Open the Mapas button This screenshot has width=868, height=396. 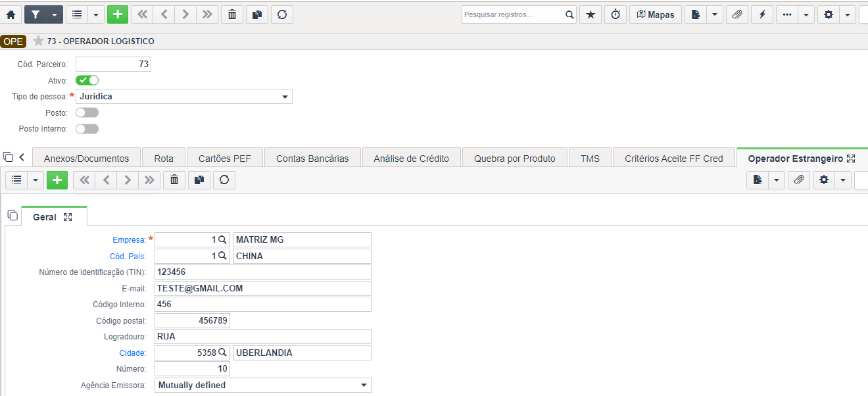point(656,14)
